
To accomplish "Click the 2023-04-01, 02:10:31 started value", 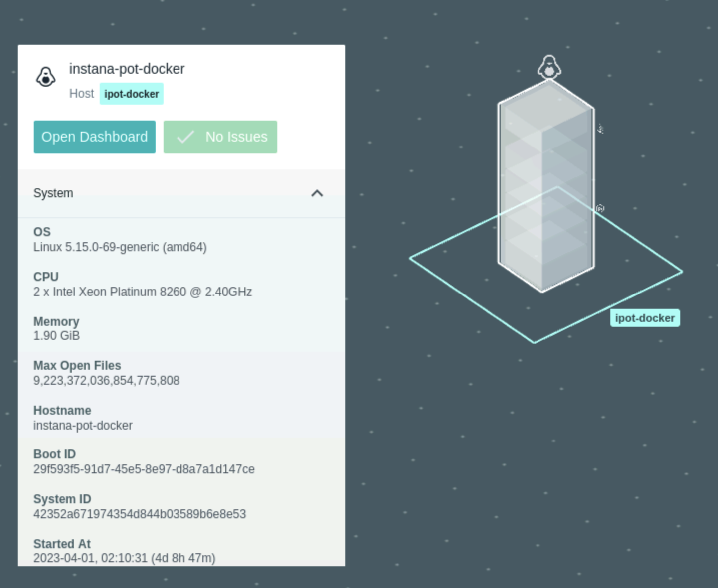I will click(x=124, y=558).
